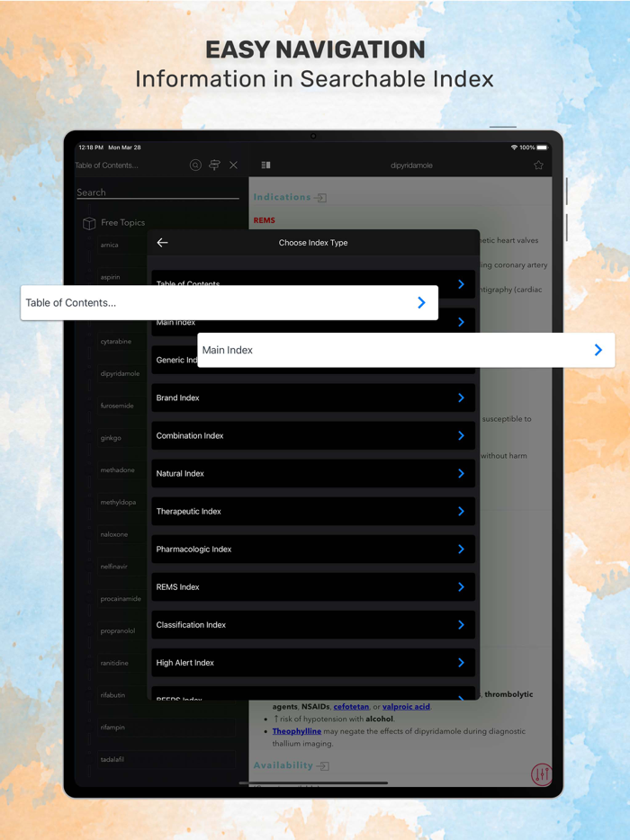
Task: Select ranitidine in the topic list
Action: point(114,663)
